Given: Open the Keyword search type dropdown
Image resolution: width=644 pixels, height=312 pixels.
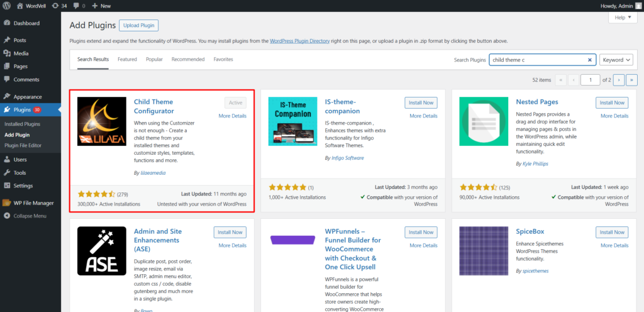Looking at the screenshot, I should 616,60.
